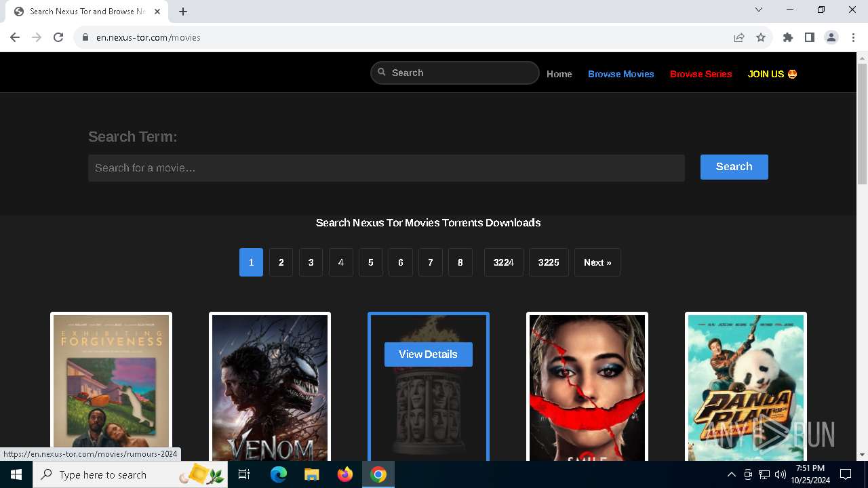868x488 pixels.
Task: Launch Firefox from taskbar
Action: [x=345, y=474]
